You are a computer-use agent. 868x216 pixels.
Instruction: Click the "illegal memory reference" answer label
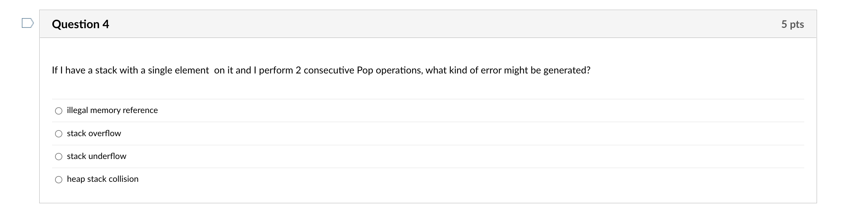112,110
